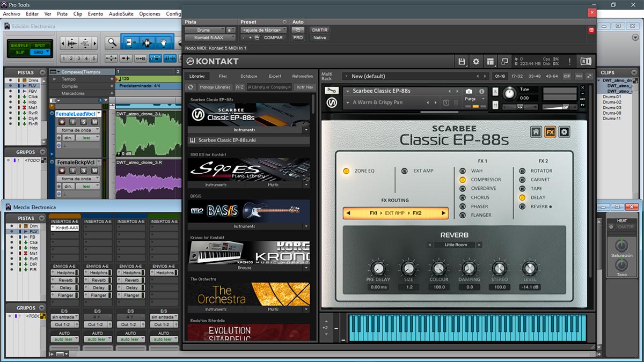
Task: Click the Kontakt library list scrollbar
Action: (x=313, y=105)
